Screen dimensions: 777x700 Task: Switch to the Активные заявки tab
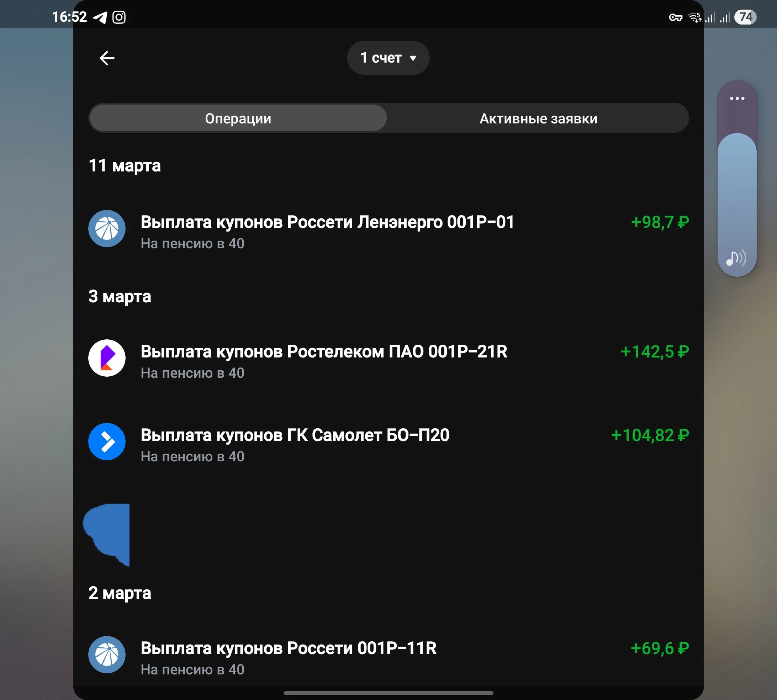coord(538,118)
